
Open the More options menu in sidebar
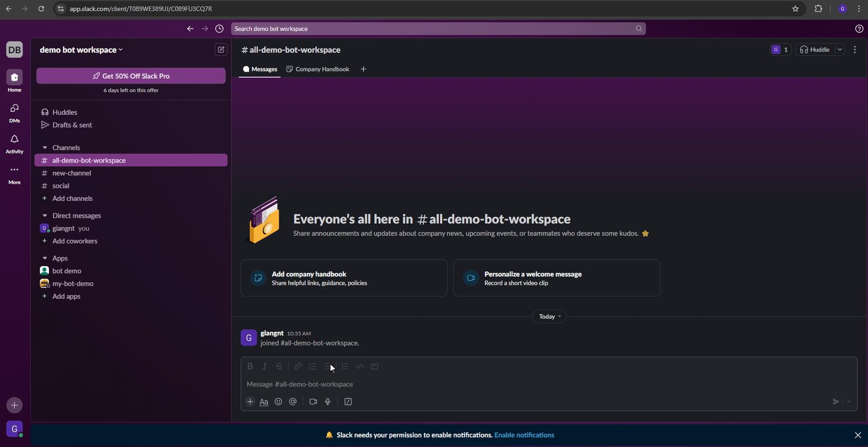click(x=14, y=174)
